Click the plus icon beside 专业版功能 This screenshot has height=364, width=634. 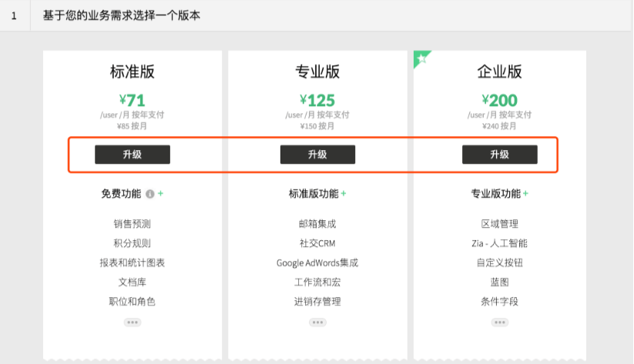coord(525,194)
